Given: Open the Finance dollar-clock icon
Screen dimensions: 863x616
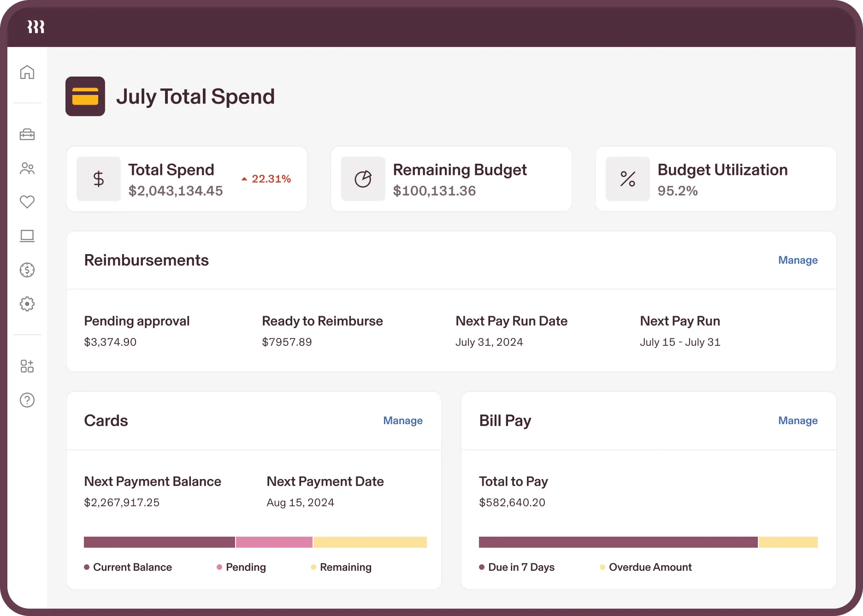Looking at the screenshot, I should [28, 270].
